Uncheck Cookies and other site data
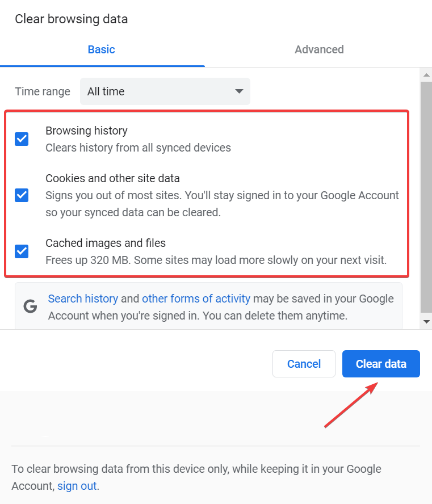Viewport: 432px width, 504px height. pyautogui.click(x=22, y=195)
